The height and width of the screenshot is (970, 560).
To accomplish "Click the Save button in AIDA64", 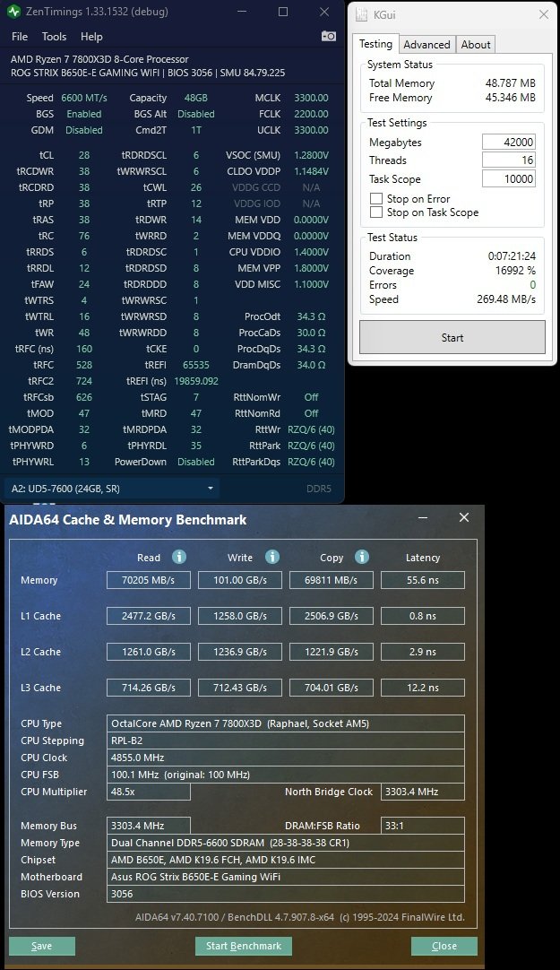I will (x=42, y=946).
